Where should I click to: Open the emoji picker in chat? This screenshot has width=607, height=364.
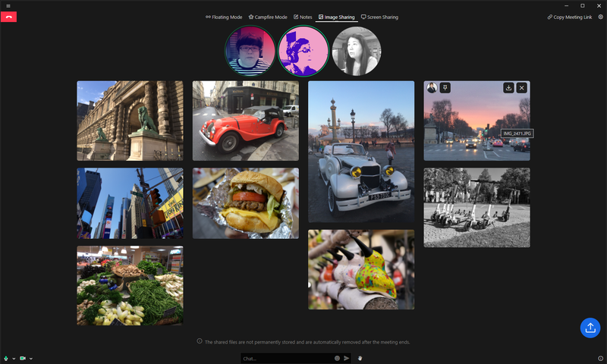(337, 358)
